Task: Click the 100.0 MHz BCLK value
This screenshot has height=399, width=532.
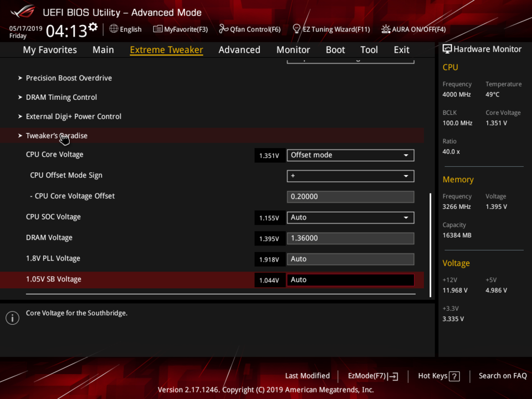Action: (x=457, y=123)
